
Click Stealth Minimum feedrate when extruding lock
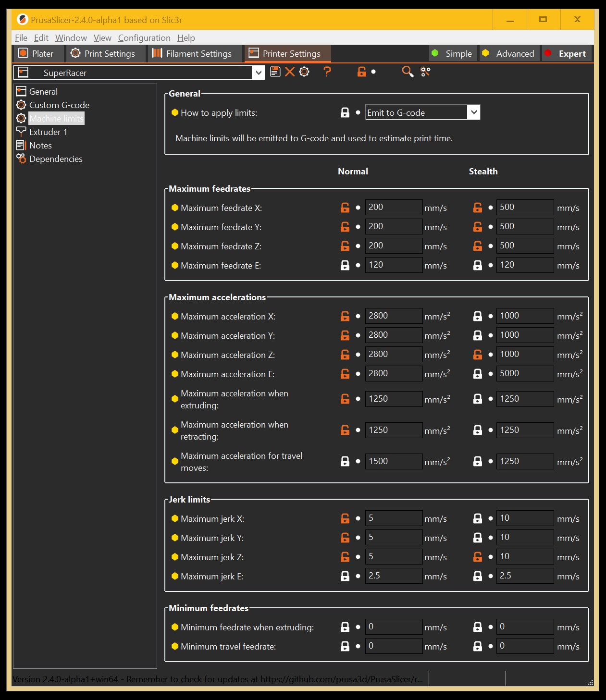pos(478,627)
